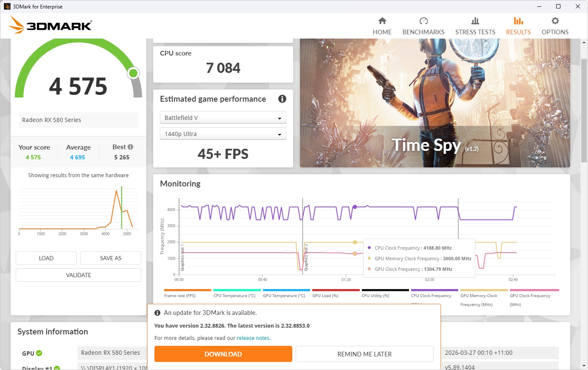Image resolution: width=588 pixels, height=370 pixels.
Task: Click the 3DMark logo
Action: 50,25
